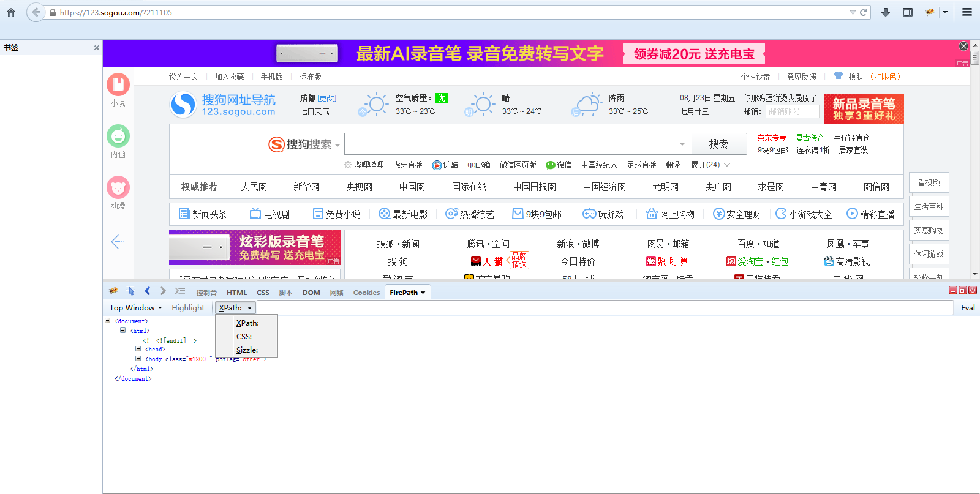The image size is (980, 494).
Task: Open the 人民网 link
Action: [254, 187]
